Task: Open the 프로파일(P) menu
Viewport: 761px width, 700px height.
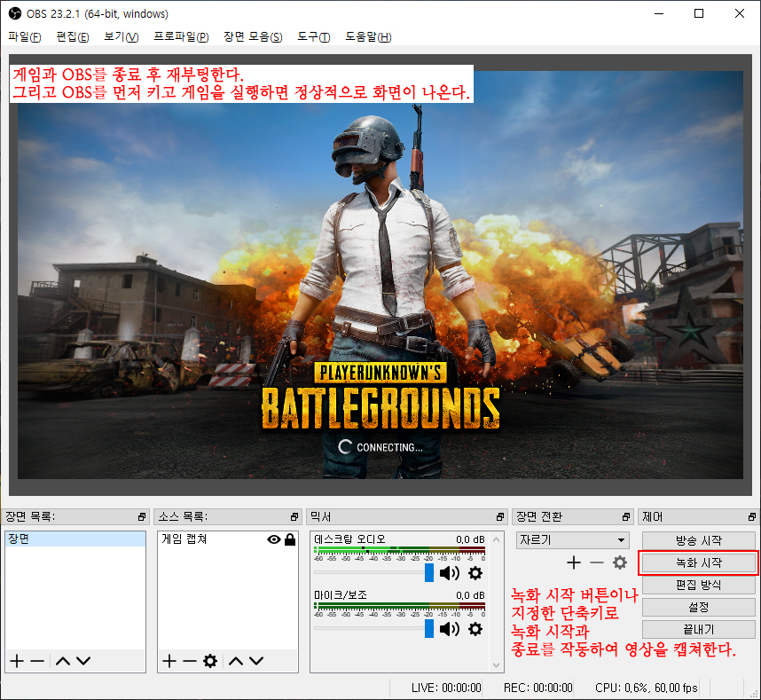Action: pos(181,37)
